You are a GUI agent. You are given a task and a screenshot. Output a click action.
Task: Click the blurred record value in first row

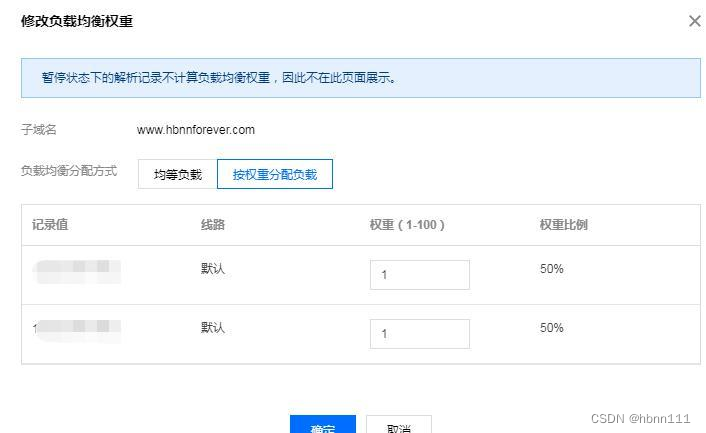coord(77,271)
